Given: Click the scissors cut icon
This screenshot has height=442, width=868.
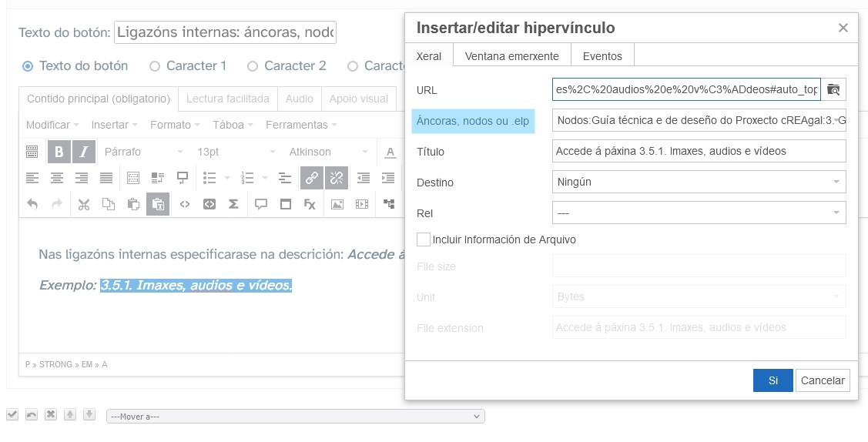Looking at the screenshot, I should tap(84, 204).
